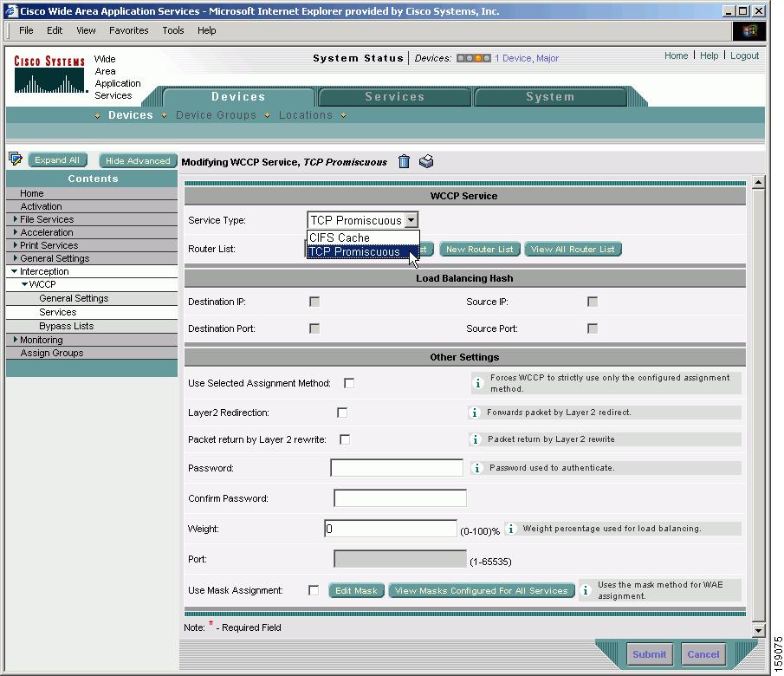This screenshot has height=676, width=784.
Task: Enable the Layer2 Redirection checkbox
Action: 342,413
